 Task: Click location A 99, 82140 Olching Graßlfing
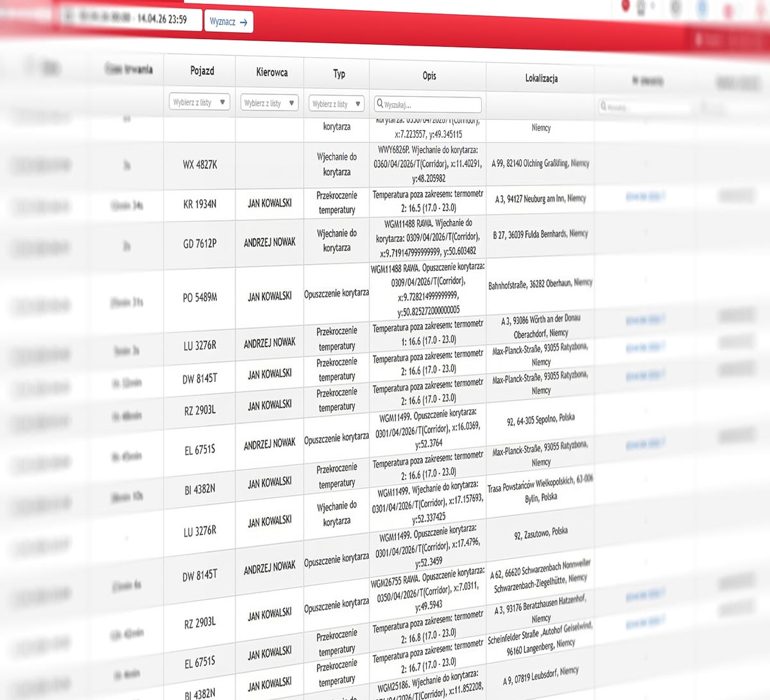tap(540, 164)
